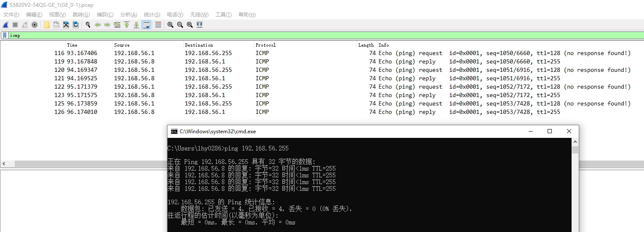644x232 pixels.
Task: Zoom out of the packet text
Action: (x=180, y=25)
